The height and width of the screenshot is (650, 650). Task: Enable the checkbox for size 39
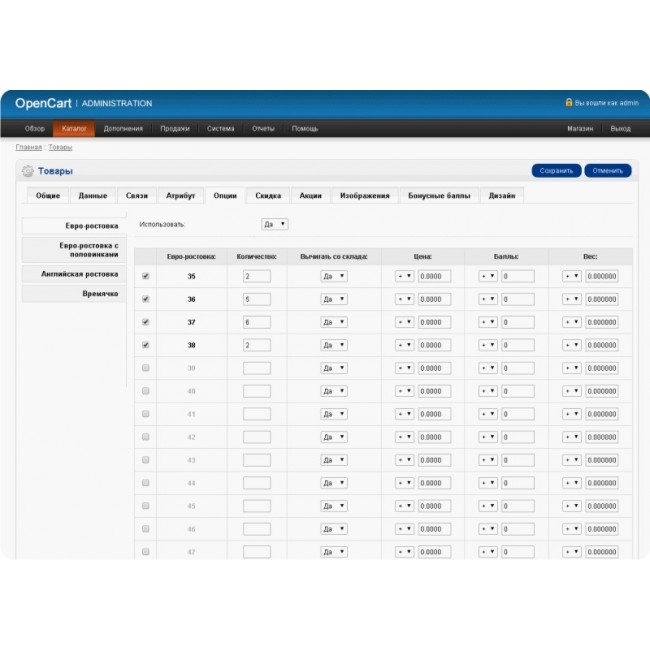tap(146, 368)
